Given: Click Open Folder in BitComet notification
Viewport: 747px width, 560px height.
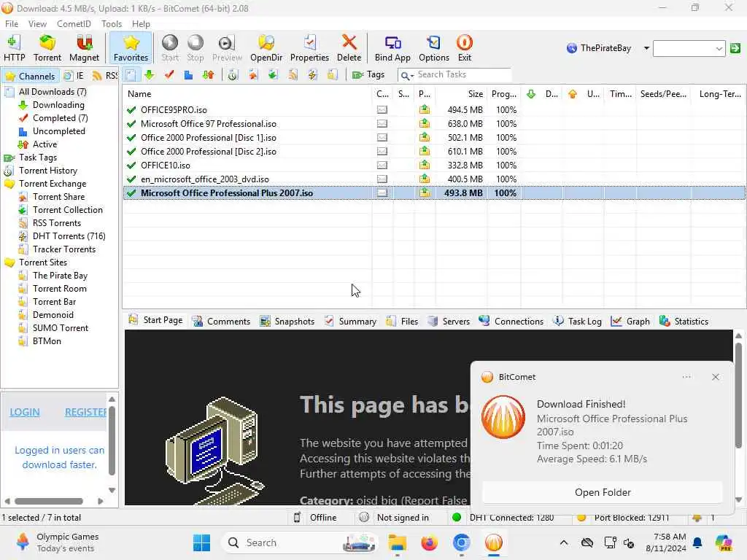Looking at the screenshot, I should coord(603,492).
